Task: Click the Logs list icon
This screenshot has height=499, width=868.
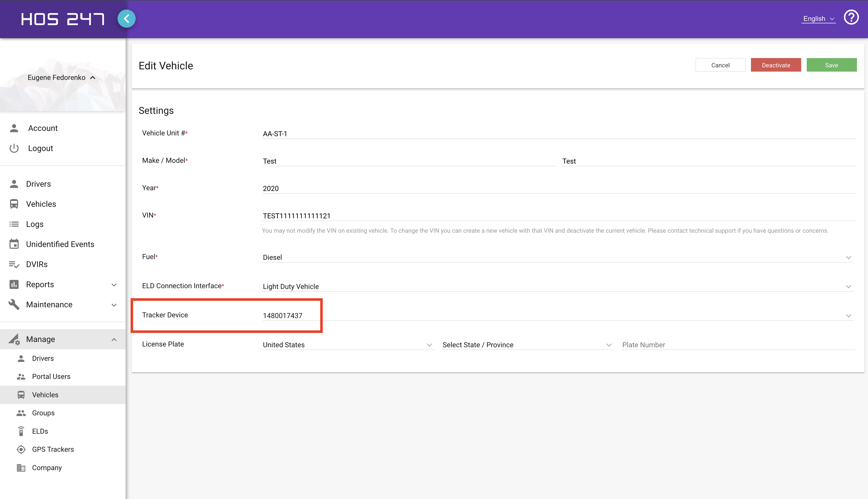Action: (x=14, y=224)
